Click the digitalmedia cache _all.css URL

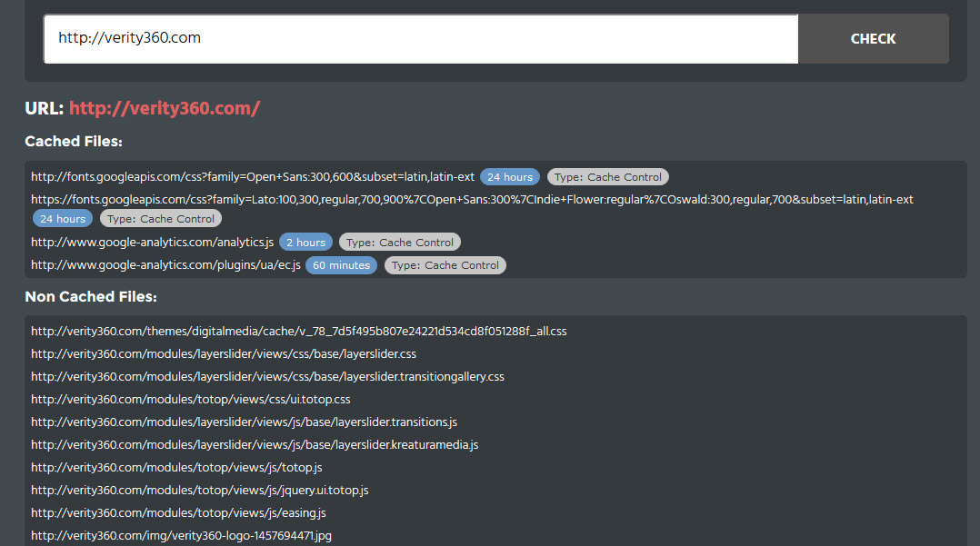[x=299, y=331]
